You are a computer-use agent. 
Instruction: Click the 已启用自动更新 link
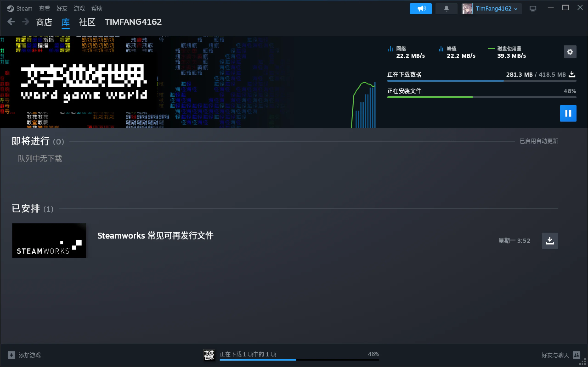[538, 141]
